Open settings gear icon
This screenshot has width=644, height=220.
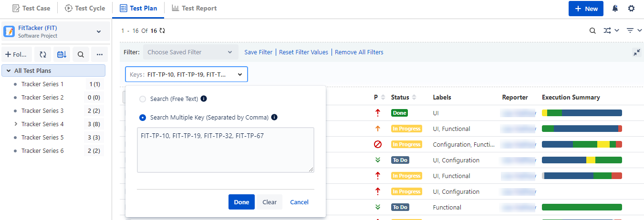point(632,9)
